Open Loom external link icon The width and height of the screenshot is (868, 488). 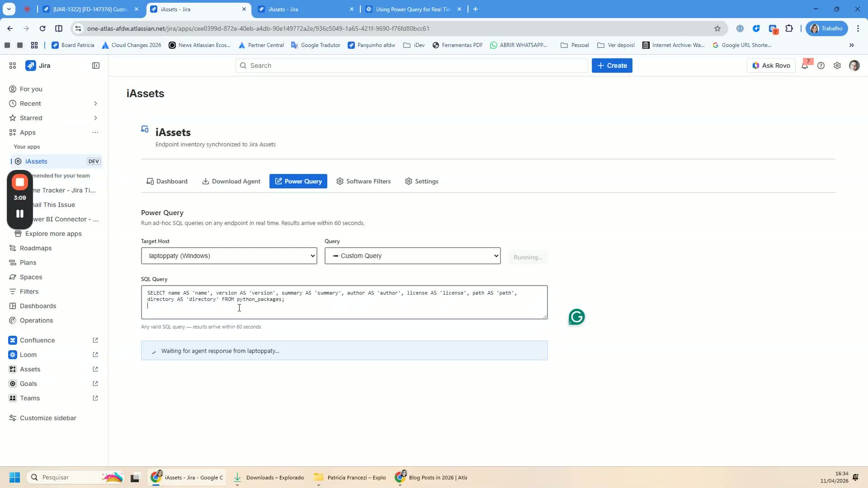(95, 355)
